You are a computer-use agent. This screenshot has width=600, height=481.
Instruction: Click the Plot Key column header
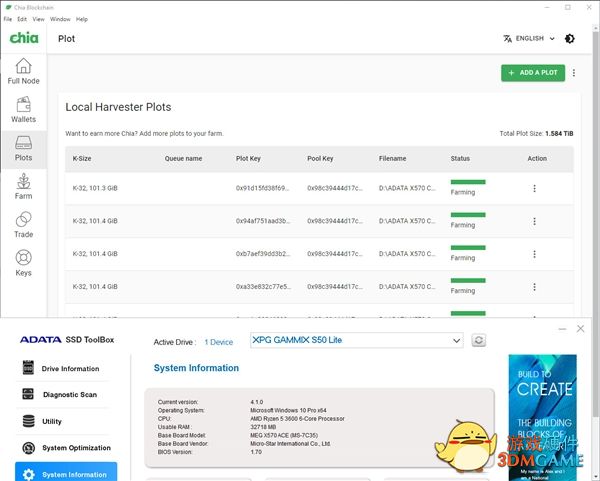[x=248, y=158]
